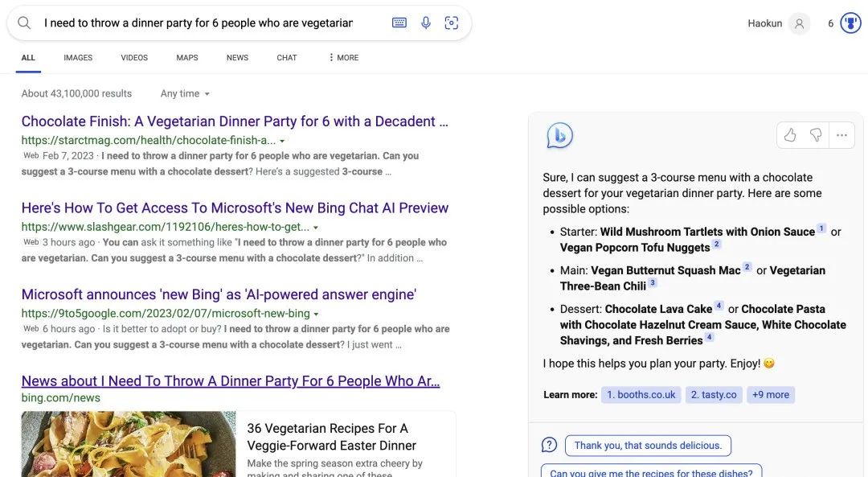Open the pasta dish news thumbnail
This screenshot has width=868, height=477.
(x=129, y=444)
